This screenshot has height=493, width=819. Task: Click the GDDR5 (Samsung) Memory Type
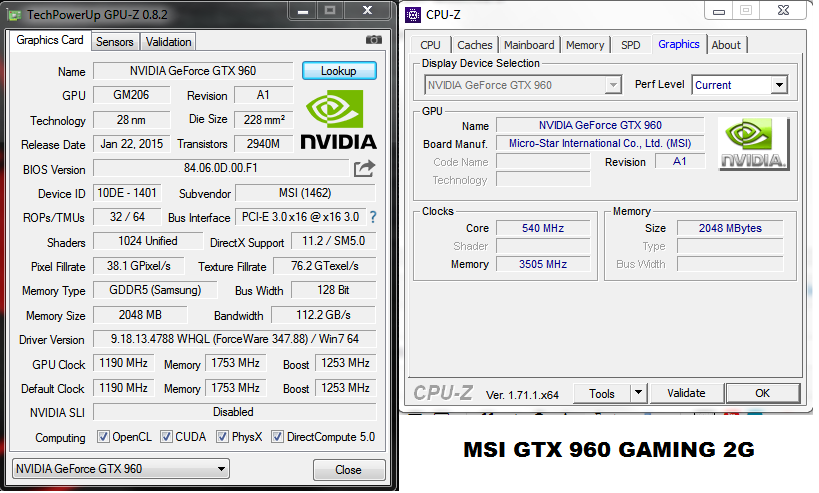[x=155, y=290]
